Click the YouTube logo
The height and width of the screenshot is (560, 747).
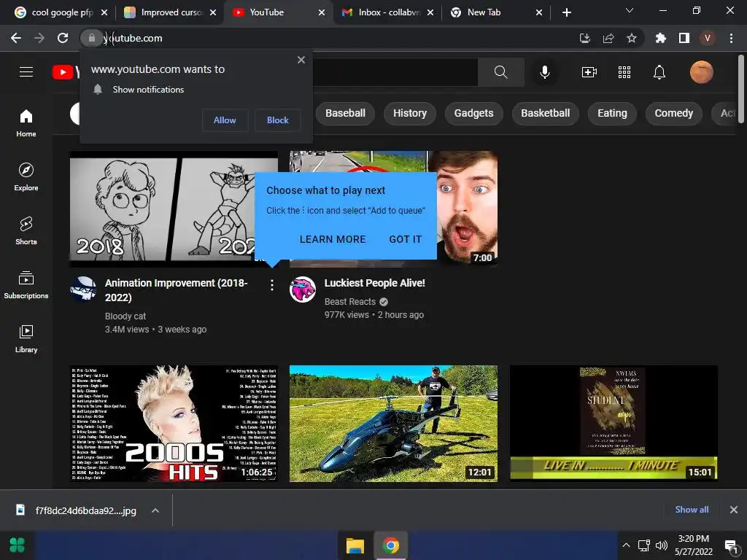tap(66, 72)
